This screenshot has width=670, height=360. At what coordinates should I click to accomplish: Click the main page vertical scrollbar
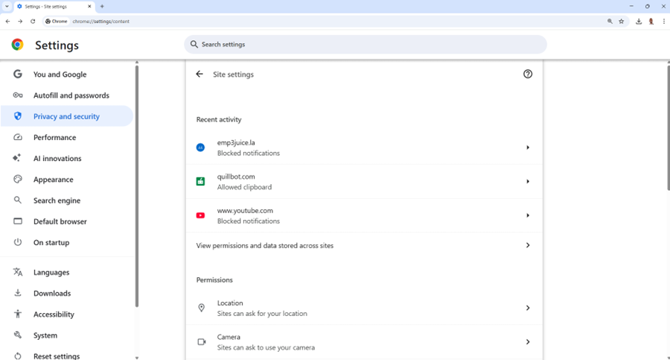668,128
